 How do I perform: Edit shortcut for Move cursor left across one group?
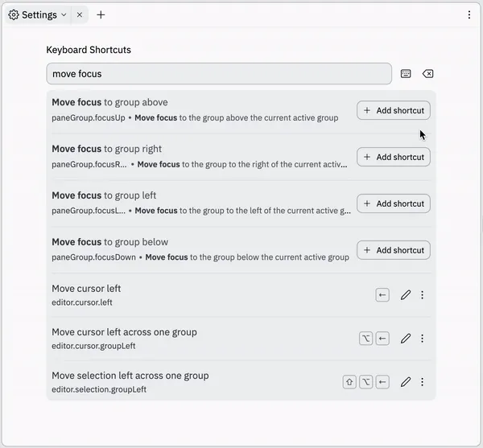click(x=406, y=339)
